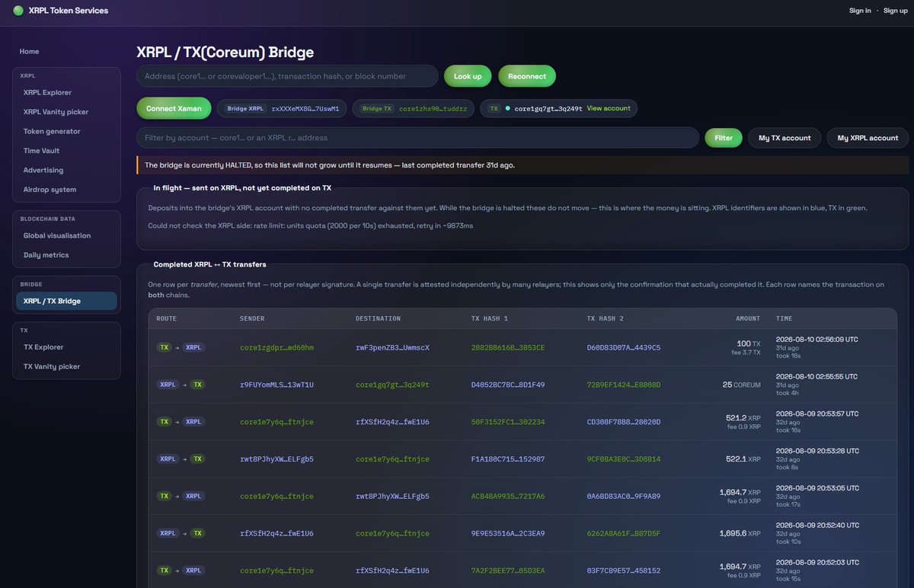Open TX hash 9CF0BA3E0C…3D0B14
Image resolution: width=914 pixels, height=588 pixels.
coord(624,459)
